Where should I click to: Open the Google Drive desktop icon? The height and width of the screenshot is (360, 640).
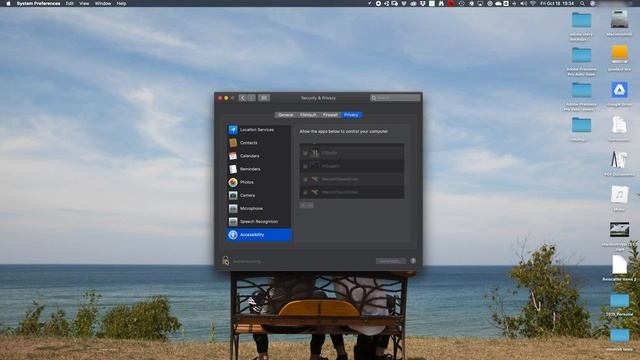click(x=619, y=90)
